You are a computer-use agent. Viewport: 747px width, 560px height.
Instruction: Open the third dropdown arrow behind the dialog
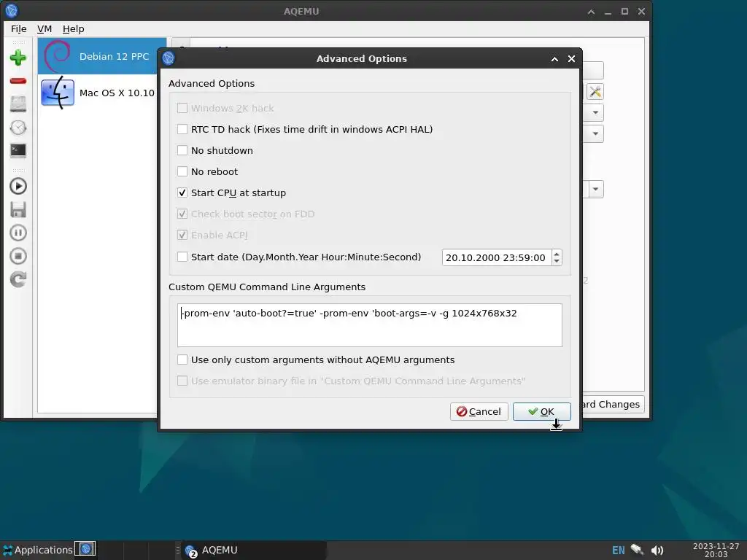pyautogui.click(x=595, y=189)
